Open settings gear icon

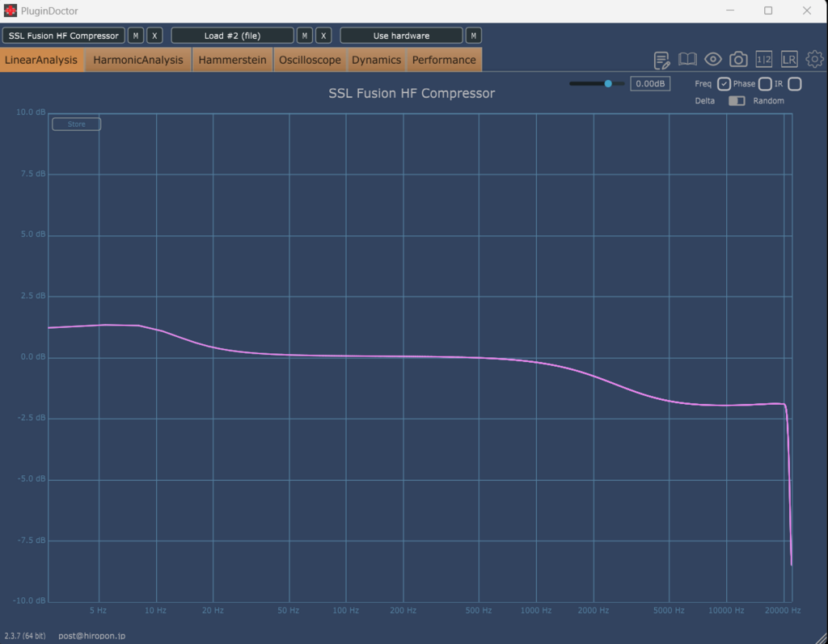814,59
